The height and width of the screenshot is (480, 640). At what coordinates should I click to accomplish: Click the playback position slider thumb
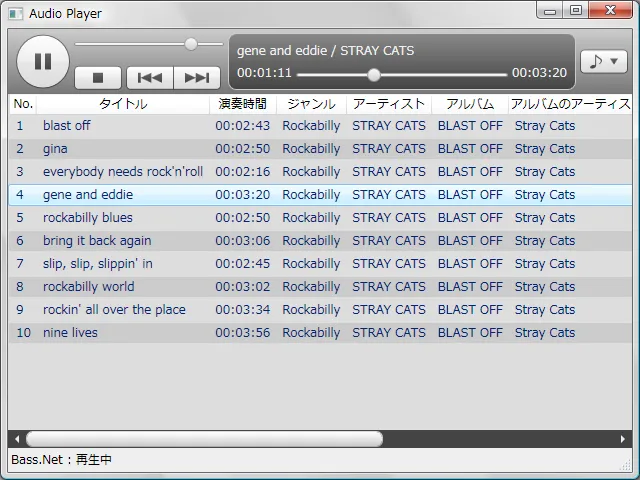[x=374, y=74]
